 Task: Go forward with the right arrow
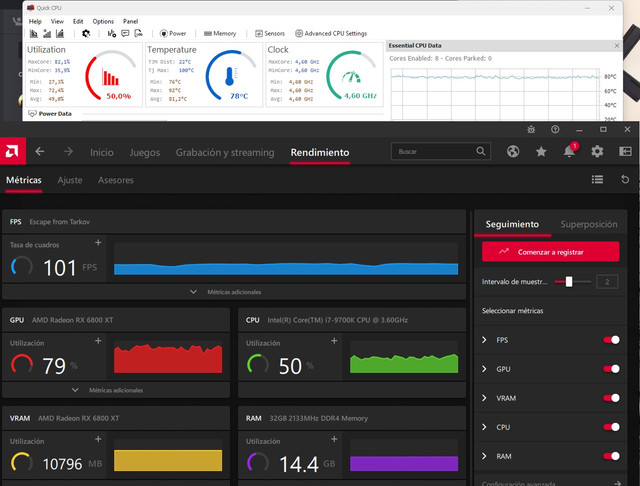[68, 152]
